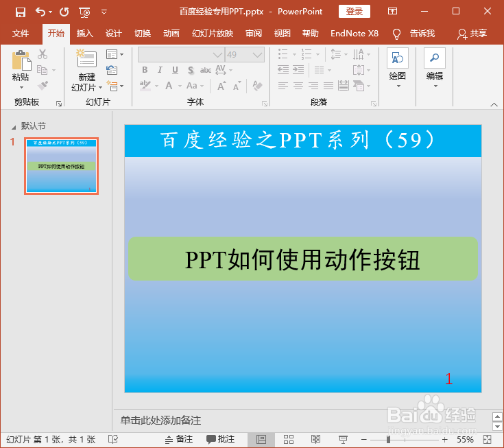Switch to the 动画 tab
This screenshot has height=448, width=504.
[x=171, y=33]
